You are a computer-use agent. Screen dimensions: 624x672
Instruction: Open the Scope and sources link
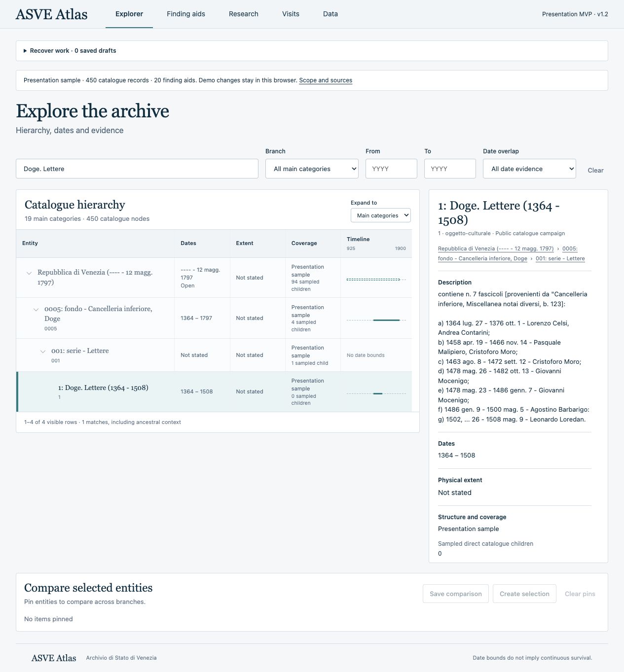tap(326, 80)
